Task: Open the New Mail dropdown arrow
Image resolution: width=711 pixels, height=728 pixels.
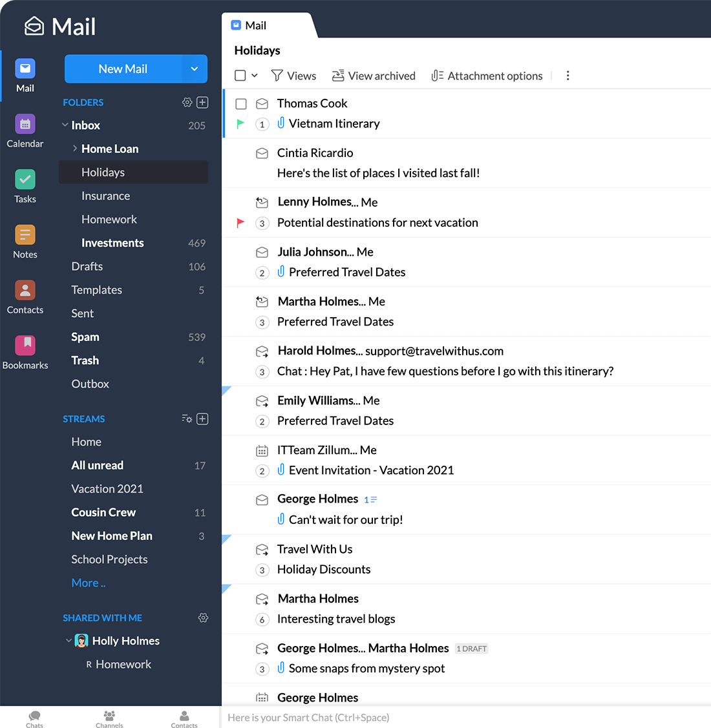Action: [194, 68]
